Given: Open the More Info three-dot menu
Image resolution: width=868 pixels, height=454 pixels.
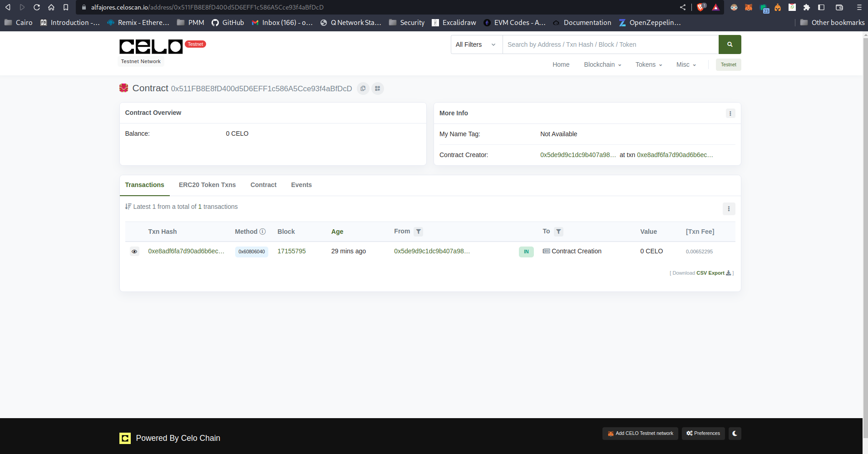Looking at the screenshot, I should [x=730, y=113].
